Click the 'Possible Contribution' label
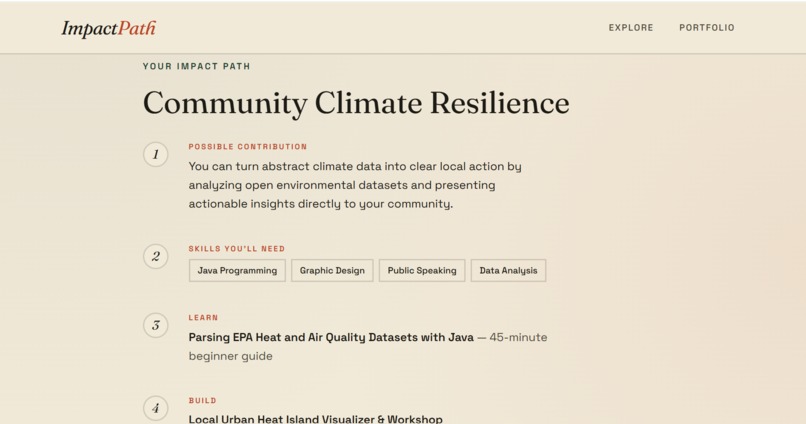Screen dimensions: 806x424 (248, 146)
